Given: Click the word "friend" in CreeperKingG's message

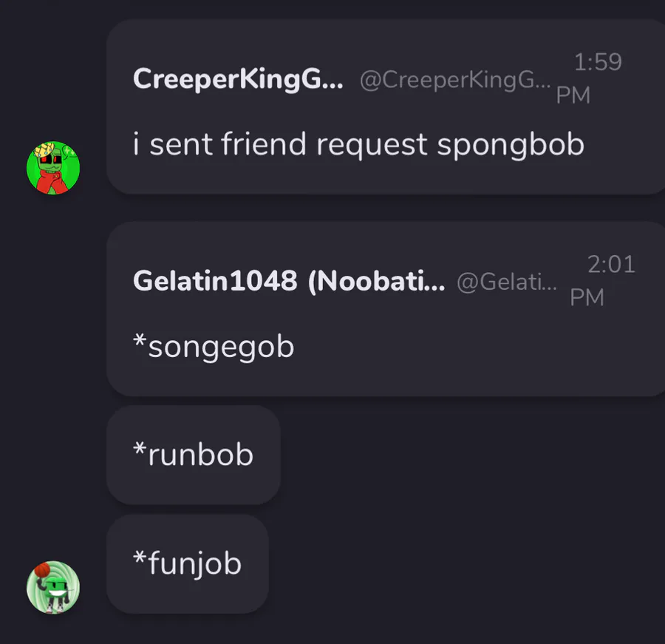Looking at the screenshot, I should click(265, 144).
